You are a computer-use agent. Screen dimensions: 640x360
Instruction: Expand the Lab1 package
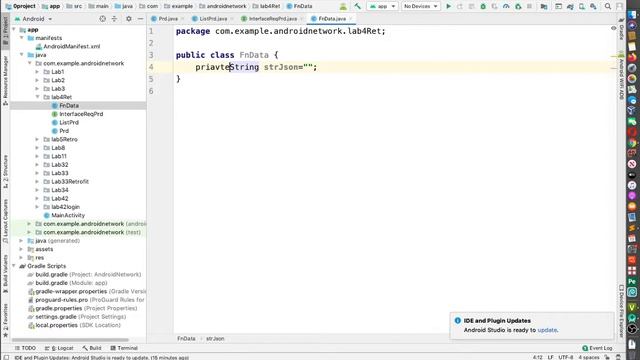coord(38,72)
